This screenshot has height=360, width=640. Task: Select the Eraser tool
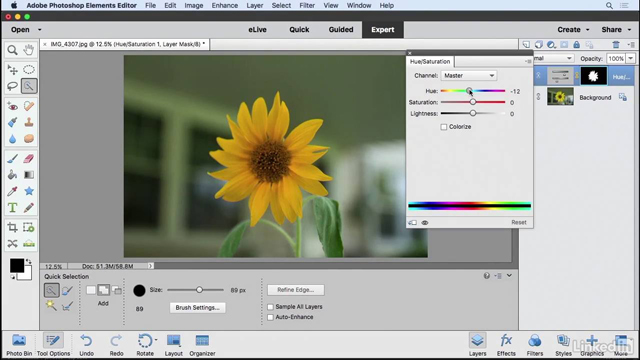[x=29, y=159]
